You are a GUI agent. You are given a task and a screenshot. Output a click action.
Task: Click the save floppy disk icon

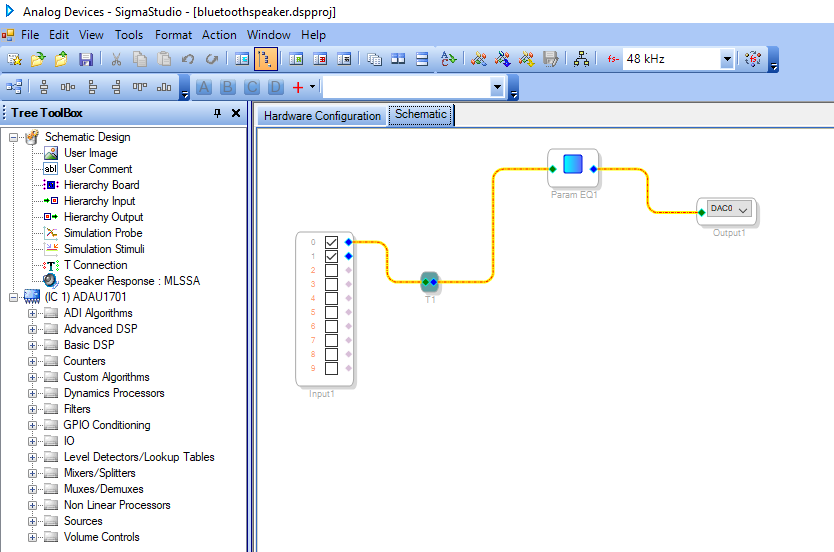click(86, 59)
